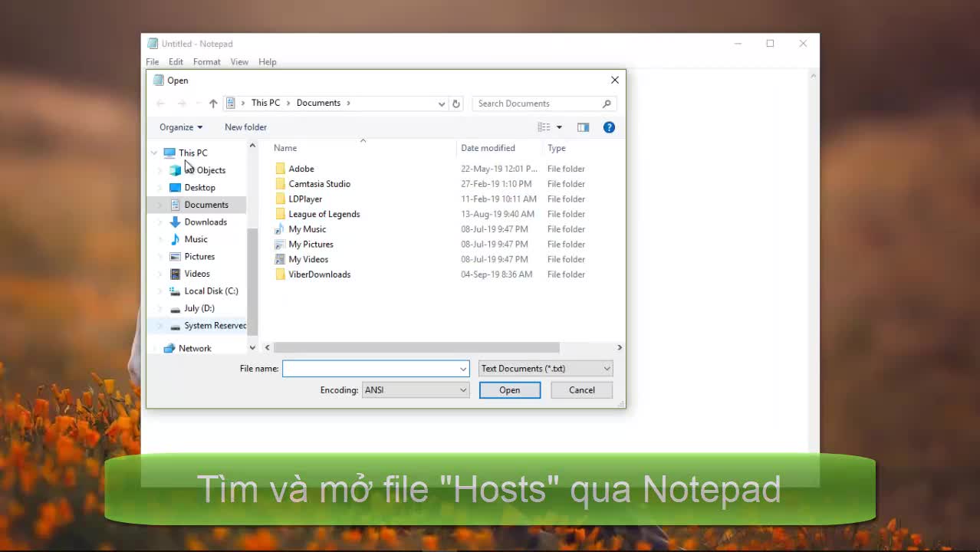Click the ViberDownloads folder icon

[x=280, y=274]
